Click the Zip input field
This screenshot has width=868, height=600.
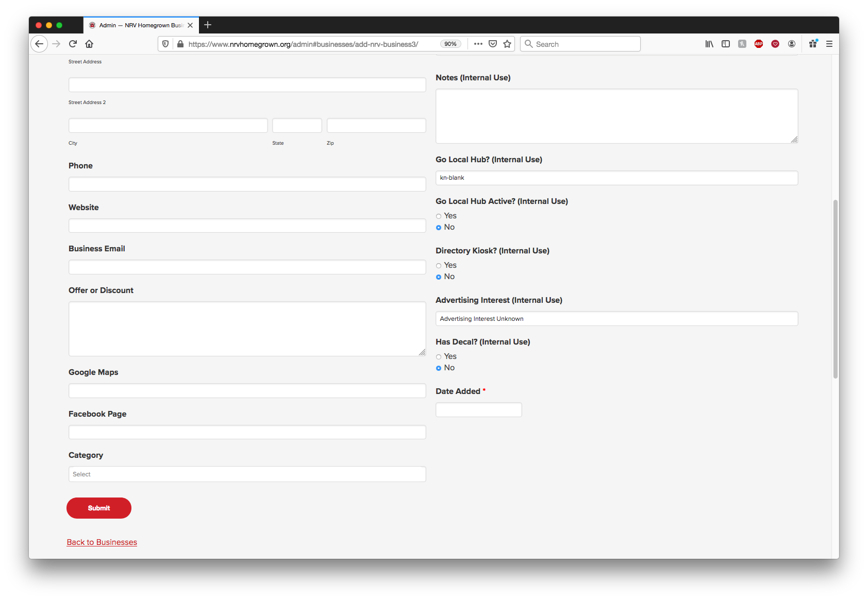pos(376,126)
